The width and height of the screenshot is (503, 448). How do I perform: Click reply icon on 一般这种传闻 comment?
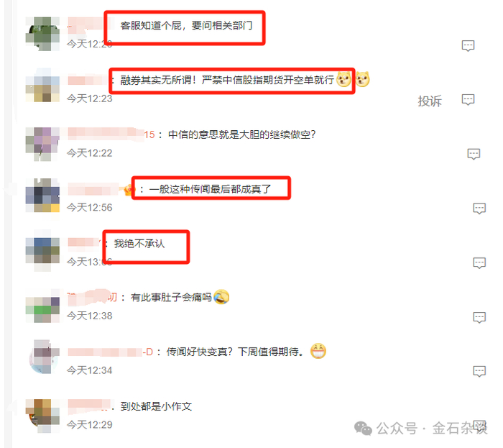(x=479, y=209)
